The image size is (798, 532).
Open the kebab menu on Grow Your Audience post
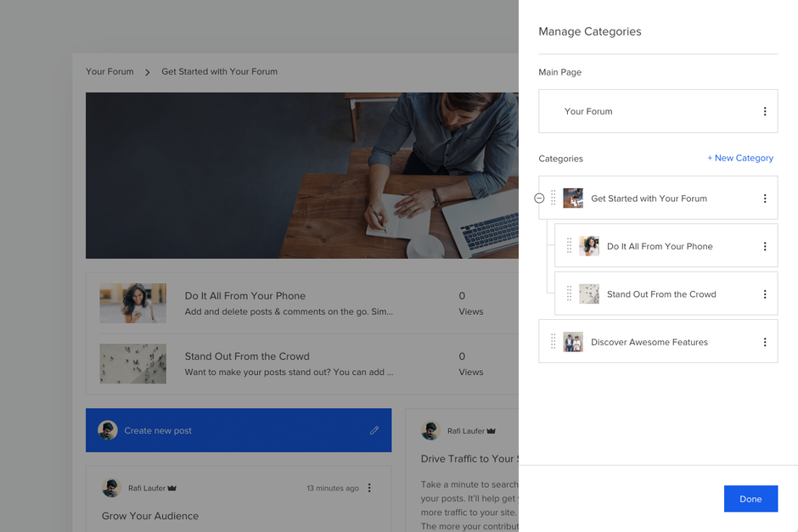coord(369,488)
